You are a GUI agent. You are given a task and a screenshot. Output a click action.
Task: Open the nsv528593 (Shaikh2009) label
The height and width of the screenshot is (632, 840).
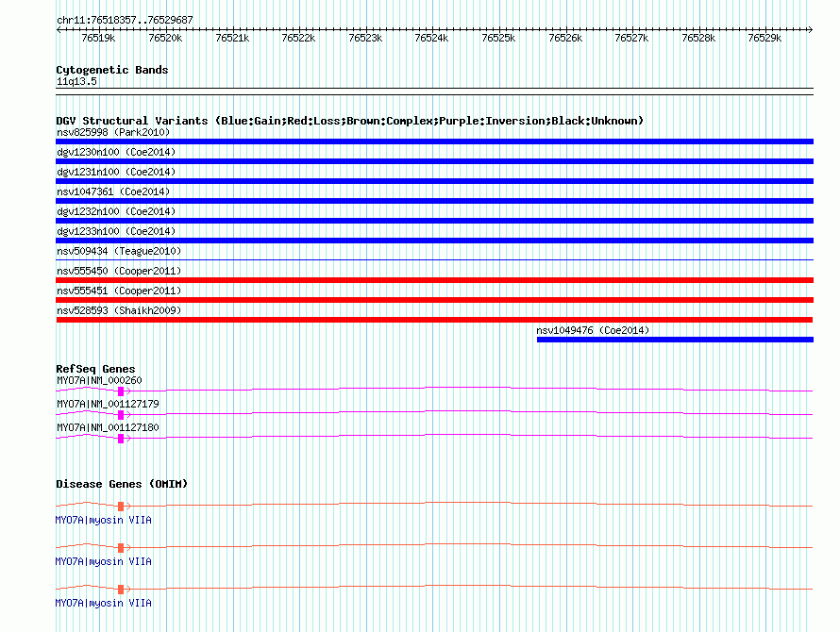pyautogui.click(x=119, y=310)
